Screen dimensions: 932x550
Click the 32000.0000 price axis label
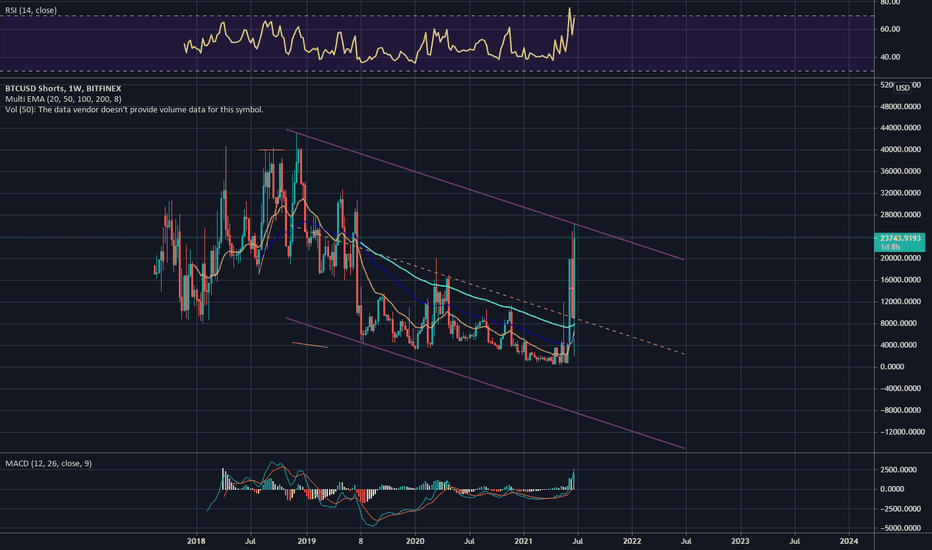coord(900,193)
